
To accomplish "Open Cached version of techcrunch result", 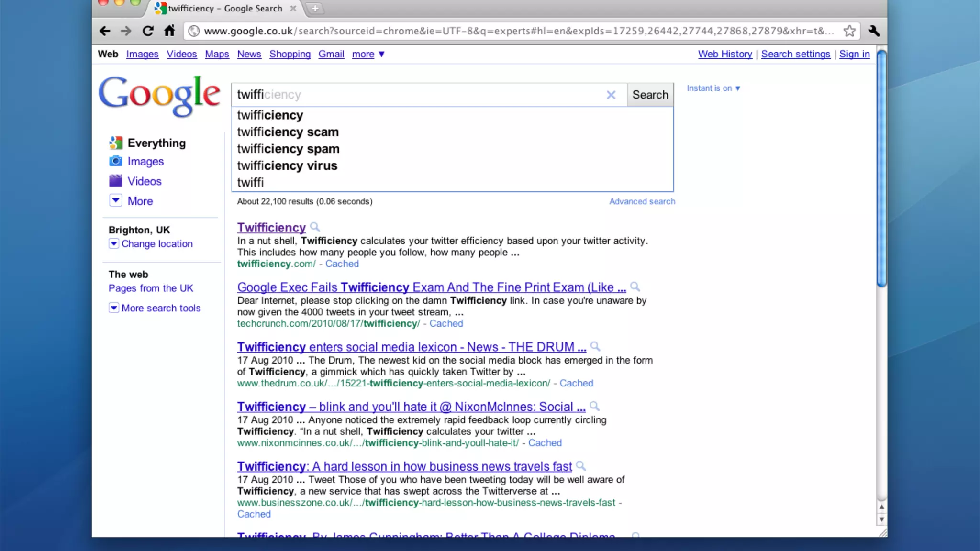I will (x=446, y=323).
